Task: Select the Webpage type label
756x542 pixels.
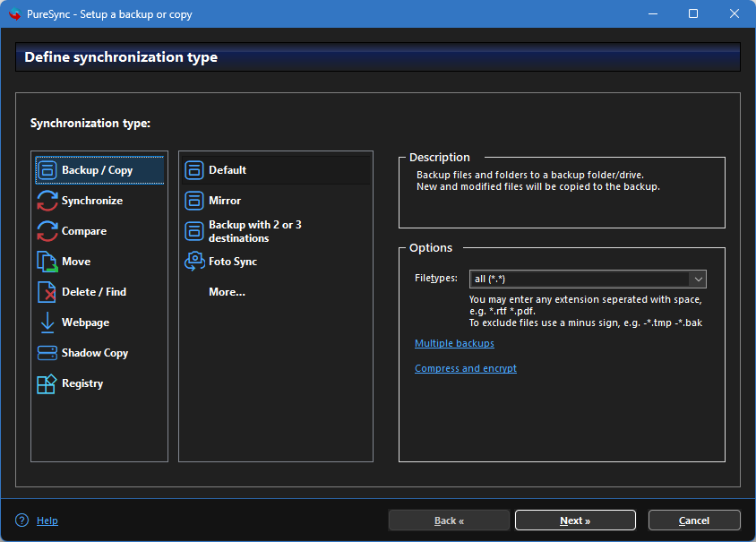Action: (x=85, y=323)
